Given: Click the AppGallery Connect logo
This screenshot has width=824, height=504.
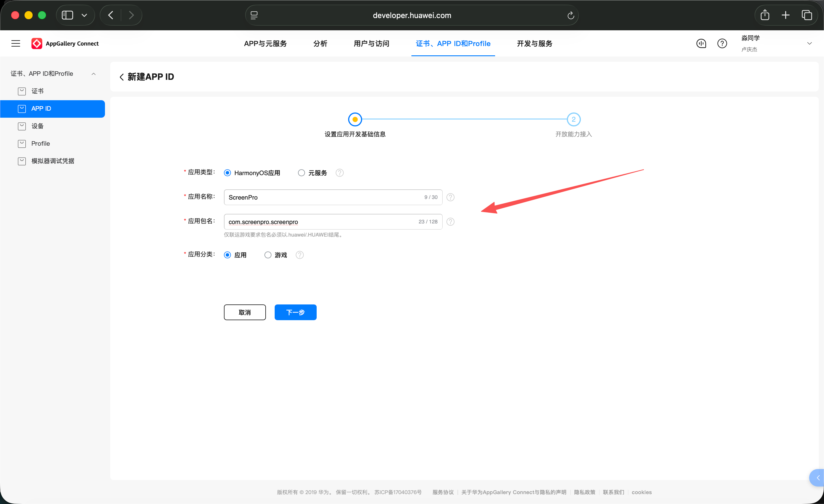Looking at the screenshot, I should [x=65, y=43].
